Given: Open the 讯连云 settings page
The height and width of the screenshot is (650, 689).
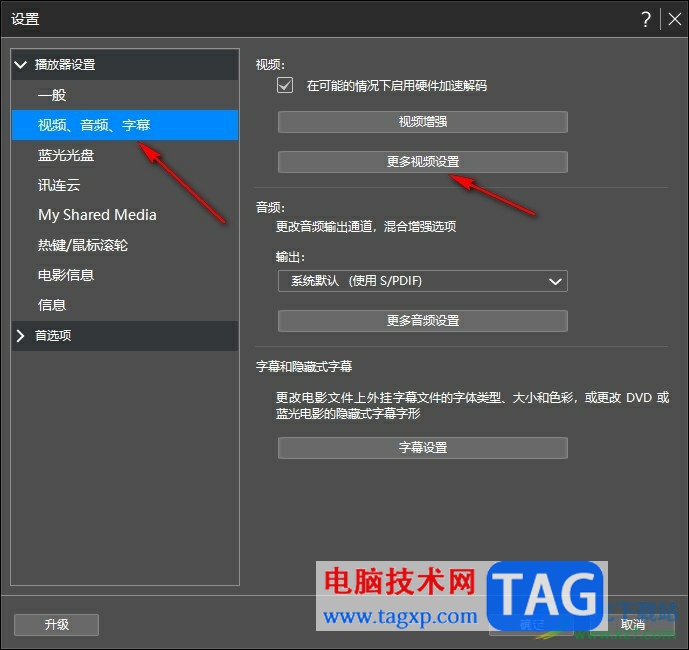Looking at the screenshot, I should coord(125,185).
